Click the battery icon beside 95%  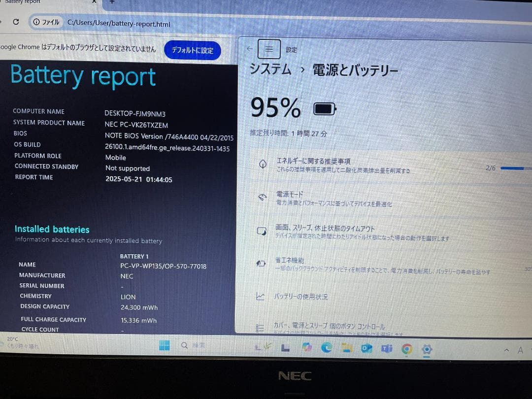pos(324,109)
